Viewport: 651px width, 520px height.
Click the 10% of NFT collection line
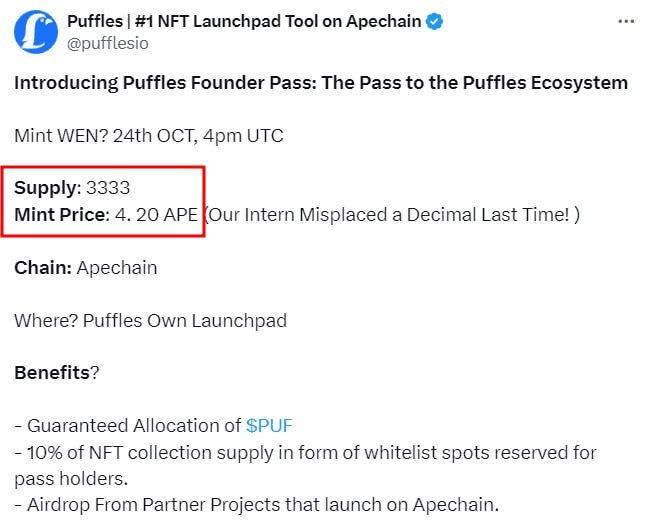306,452
